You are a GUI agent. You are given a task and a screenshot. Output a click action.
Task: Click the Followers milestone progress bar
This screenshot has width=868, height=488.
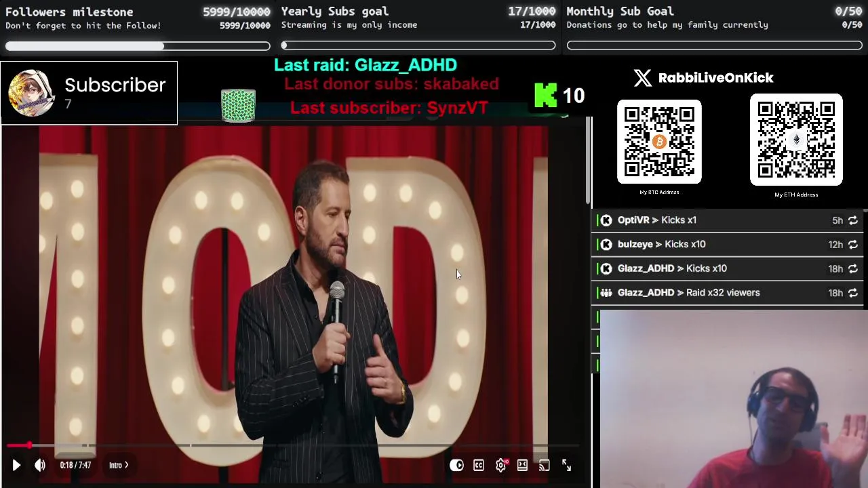pyautogui.click(x=138, y=46)
